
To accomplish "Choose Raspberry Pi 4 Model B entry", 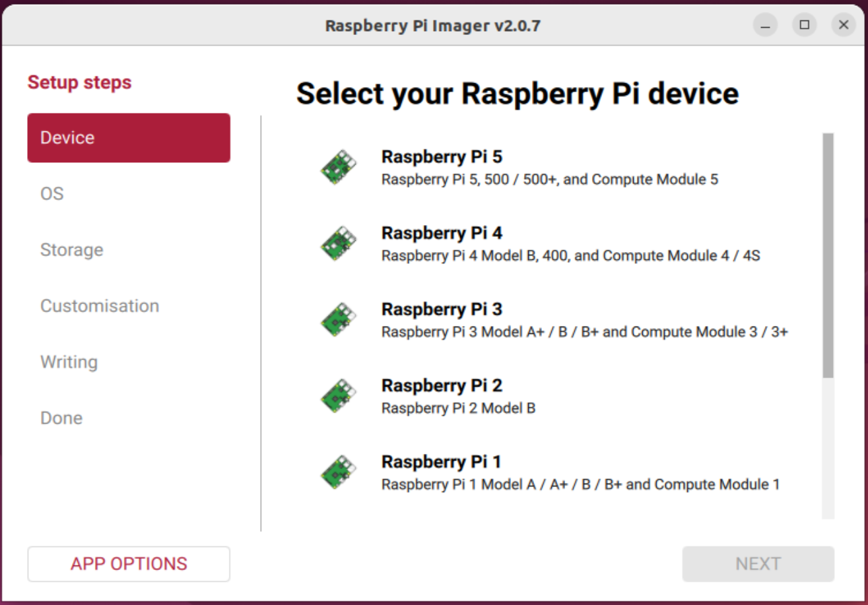I will [570, 255].
